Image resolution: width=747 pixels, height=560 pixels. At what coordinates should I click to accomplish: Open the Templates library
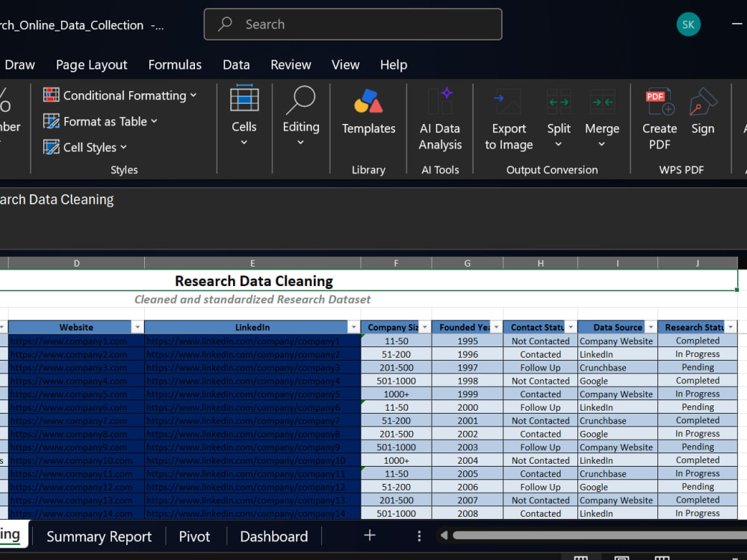[x=368, y=112]
